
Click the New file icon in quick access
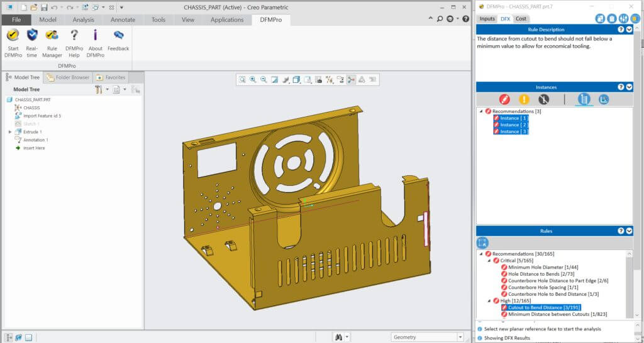pos(24,8)
